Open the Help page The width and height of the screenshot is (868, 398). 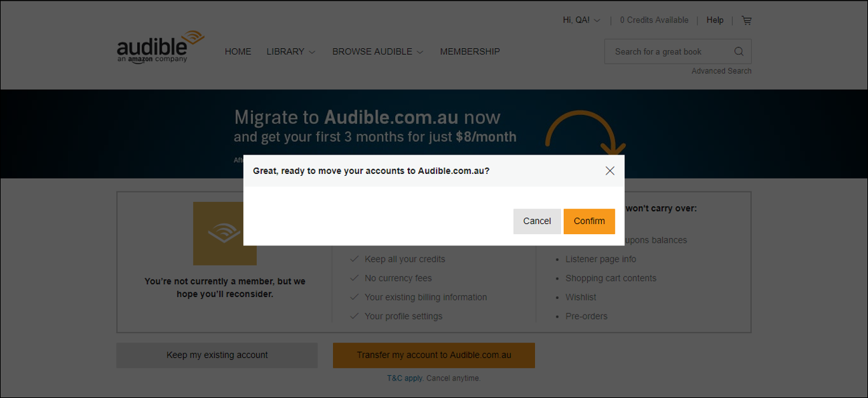(714, 20)
